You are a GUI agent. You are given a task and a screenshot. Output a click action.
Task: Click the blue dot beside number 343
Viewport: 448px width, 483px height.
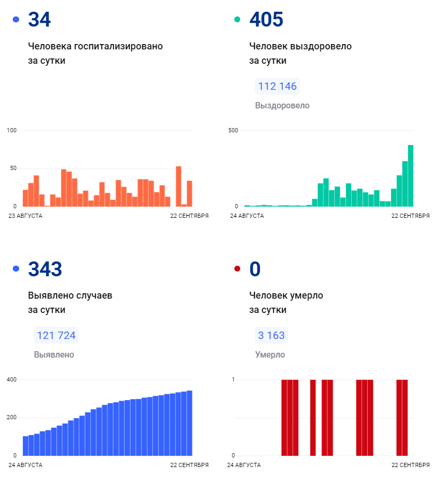16,269
